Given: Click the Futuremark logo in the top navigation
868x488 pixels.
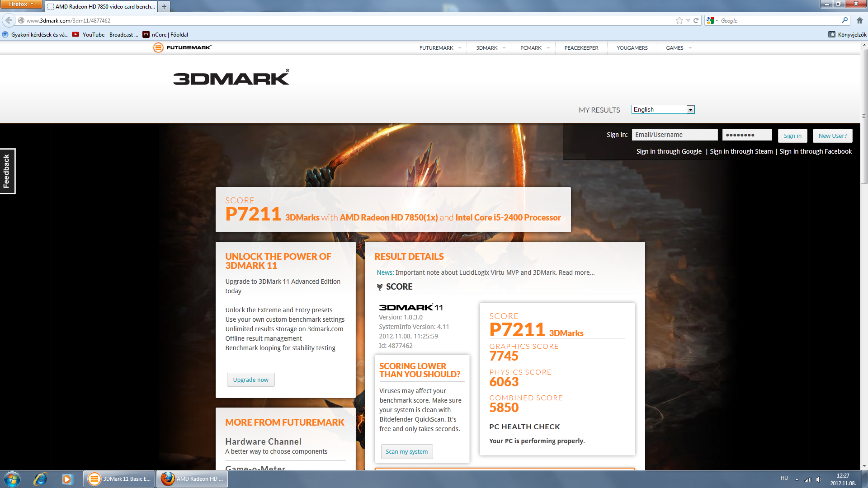Looking at the screenshot, I should point(183,47).
